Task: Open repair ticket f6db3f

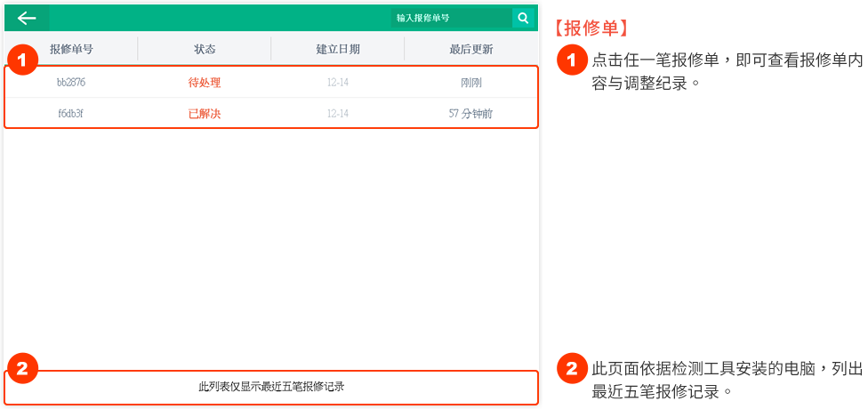Action: point(71,114)
